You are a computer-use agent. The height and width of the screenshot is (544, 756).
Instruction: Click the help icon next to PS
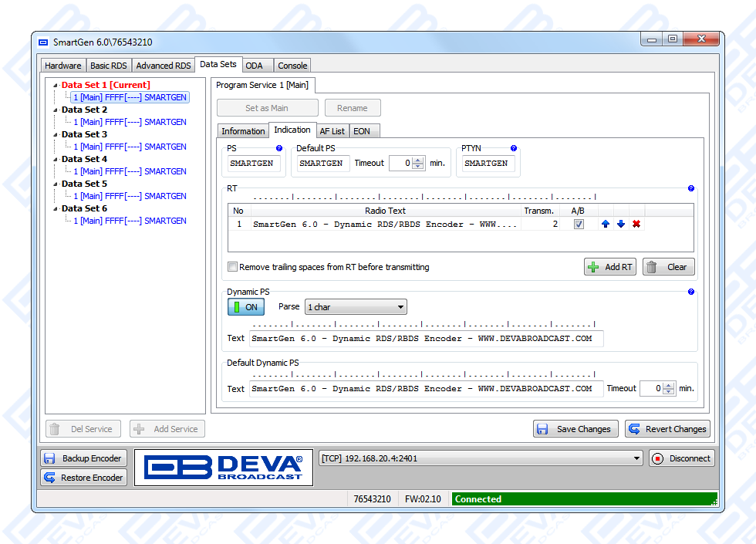pos(279,148)
